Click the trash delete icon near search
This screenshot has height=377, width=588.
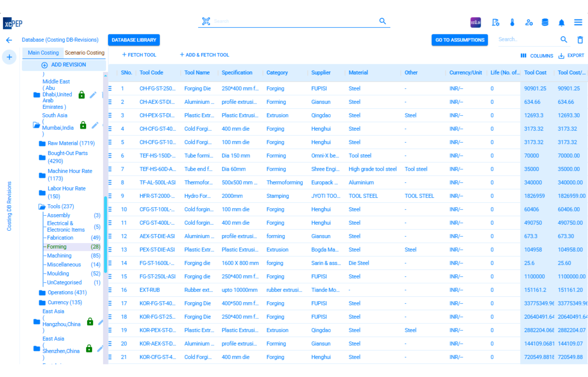[580, 40]
